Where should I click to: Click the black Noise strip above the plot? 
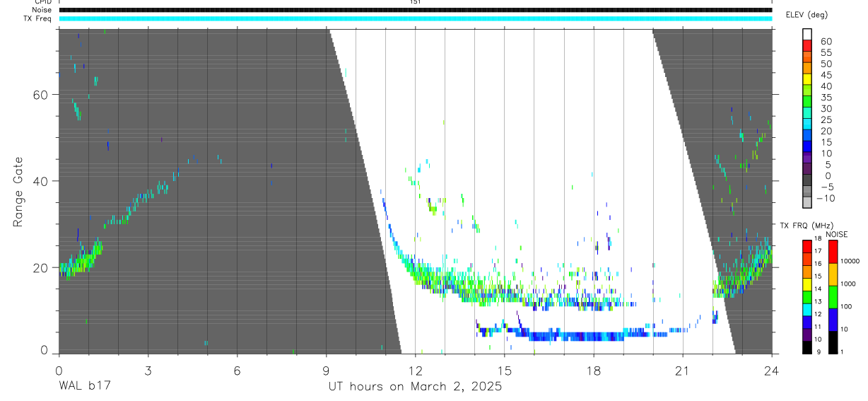[x=416, y=10]
